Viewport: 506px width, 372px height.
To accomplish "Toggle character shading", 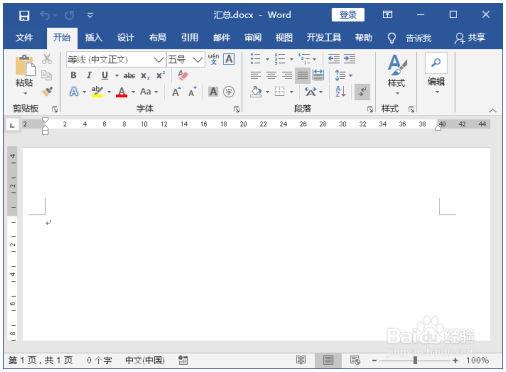I will coord(213,91).
